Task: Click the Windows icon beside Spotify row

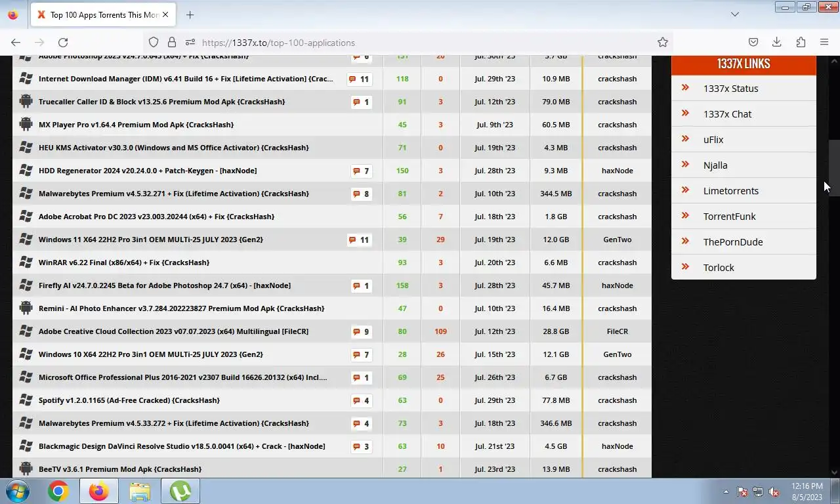Action: (26, 400)
